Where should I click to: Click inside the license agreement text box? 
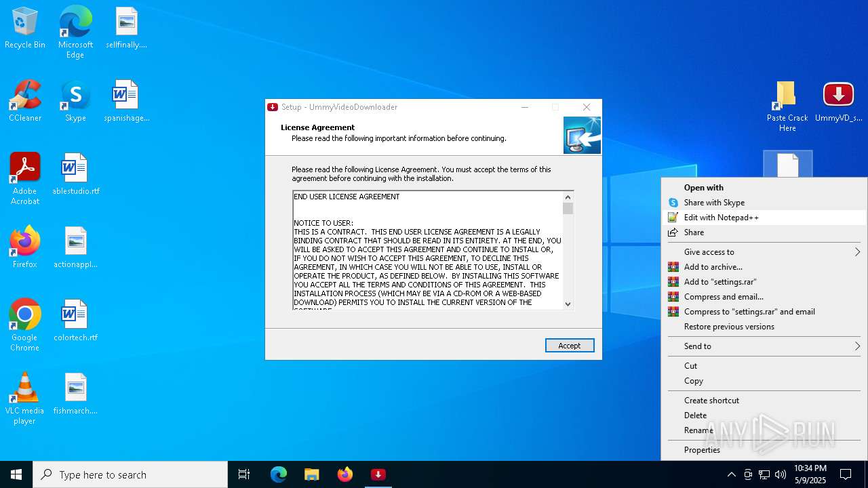pyautogui.click(x=427, y=250)
